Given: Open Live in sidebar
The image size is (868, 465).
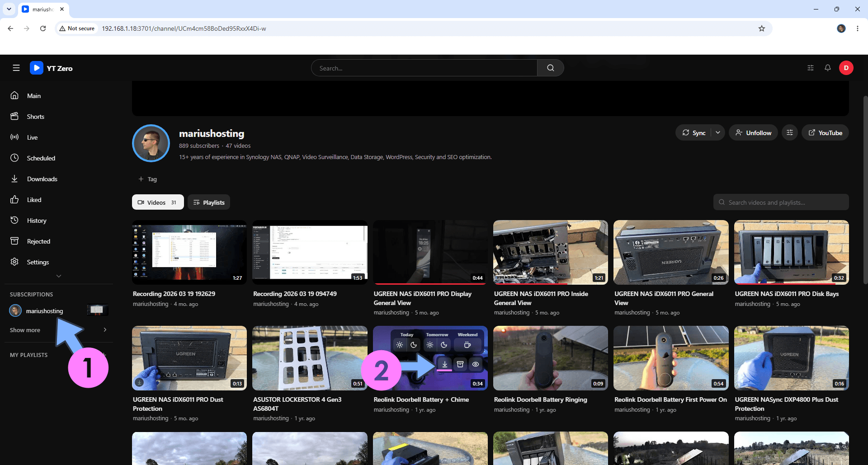Looking at the screenshot, I should pyautogui.click(x=59, y=137).
